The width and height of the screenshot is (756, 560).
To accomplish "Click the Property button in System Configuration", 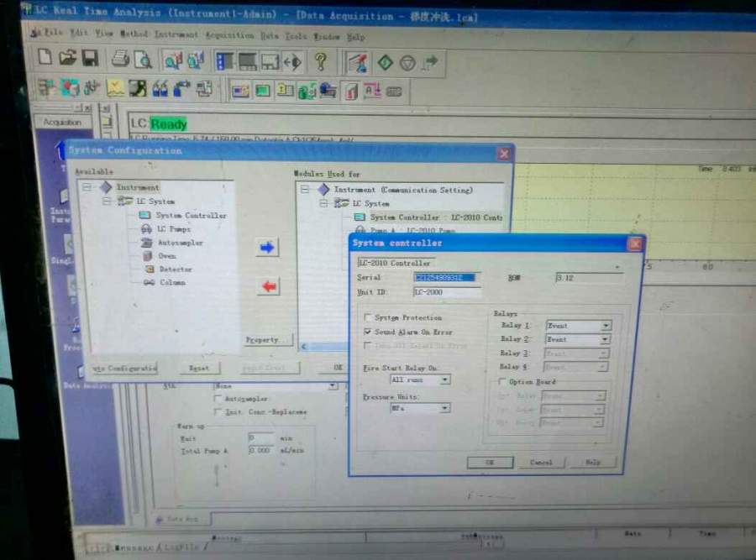I will (268, 340).
